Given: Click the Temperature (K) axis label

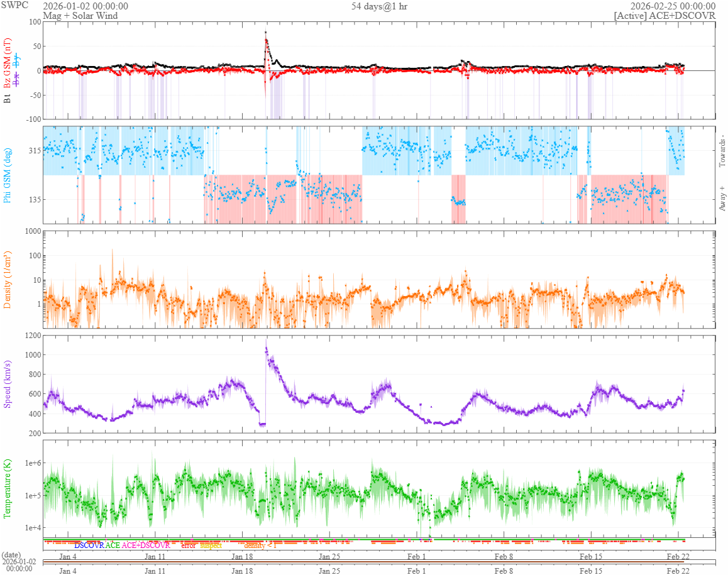Looking at the screenshot, I should 7,489.
